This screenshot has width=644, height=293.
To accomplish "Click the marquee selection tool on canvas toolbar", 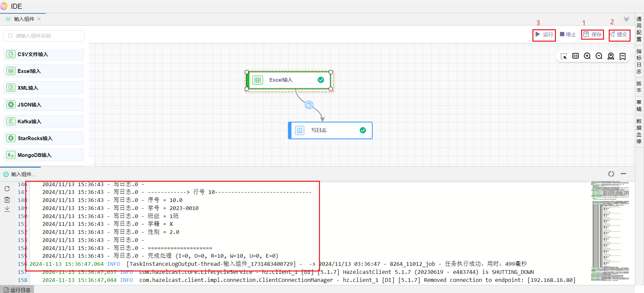I will pyautogui.click(x=564, y=56).
